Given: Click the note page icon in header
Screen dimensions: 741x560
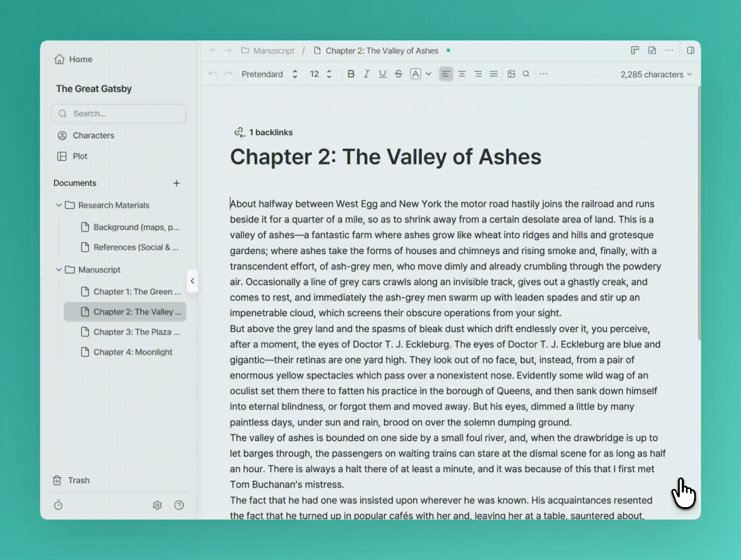Looking at the screenshot, I should pyautogui.click(x=652, y=50).
